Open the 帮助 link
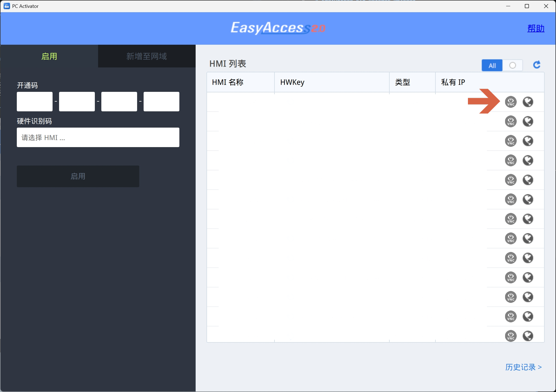The width and height of the screenshot is (556, 392). click(536, 28)
